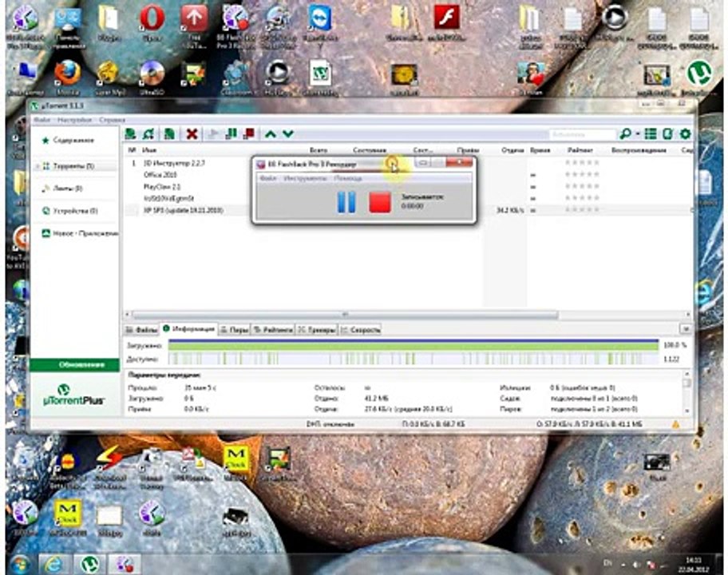Click the remote device toolbar icon
The image size is (728, 575).
coord(667,134)
